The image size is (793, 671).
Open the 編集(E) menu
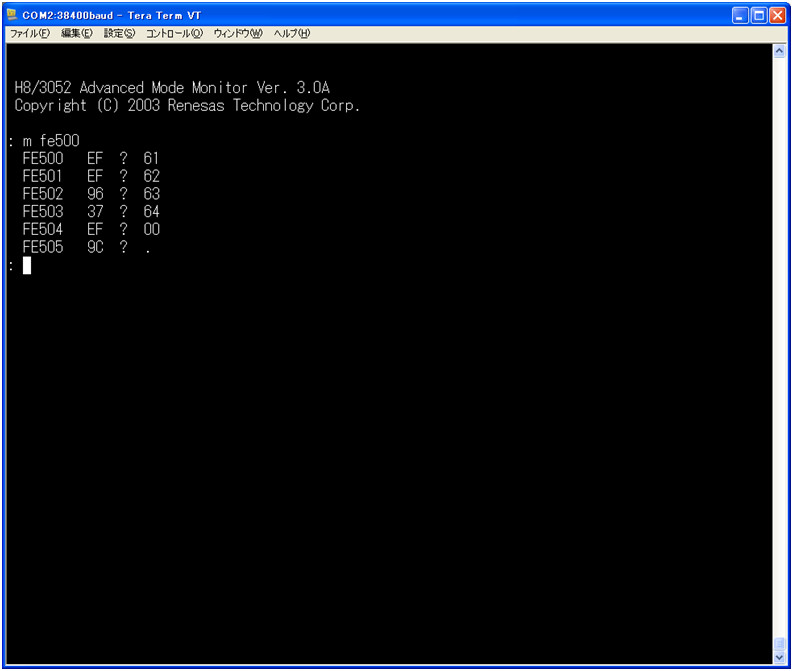(76, 33)
